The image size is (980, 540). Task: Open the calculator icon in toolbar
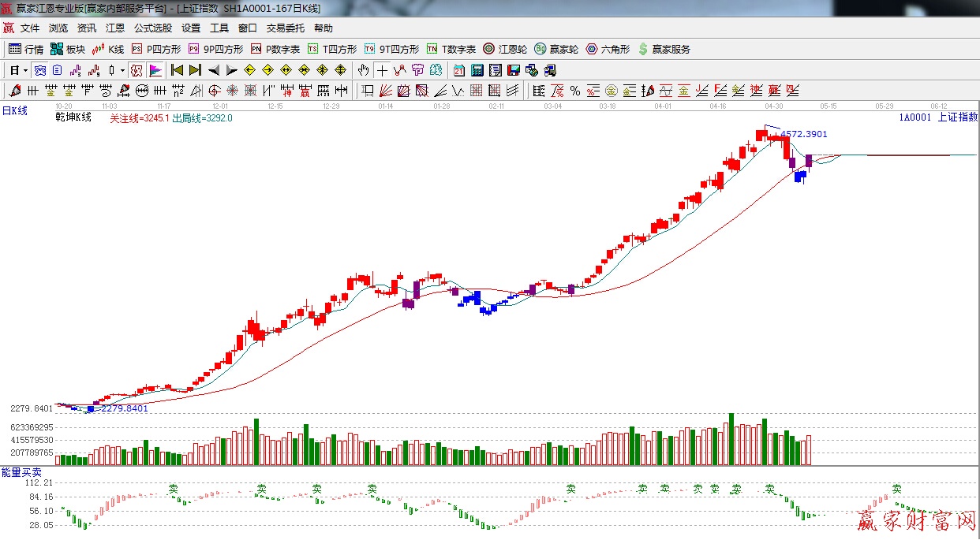click(x=477, y=70)
